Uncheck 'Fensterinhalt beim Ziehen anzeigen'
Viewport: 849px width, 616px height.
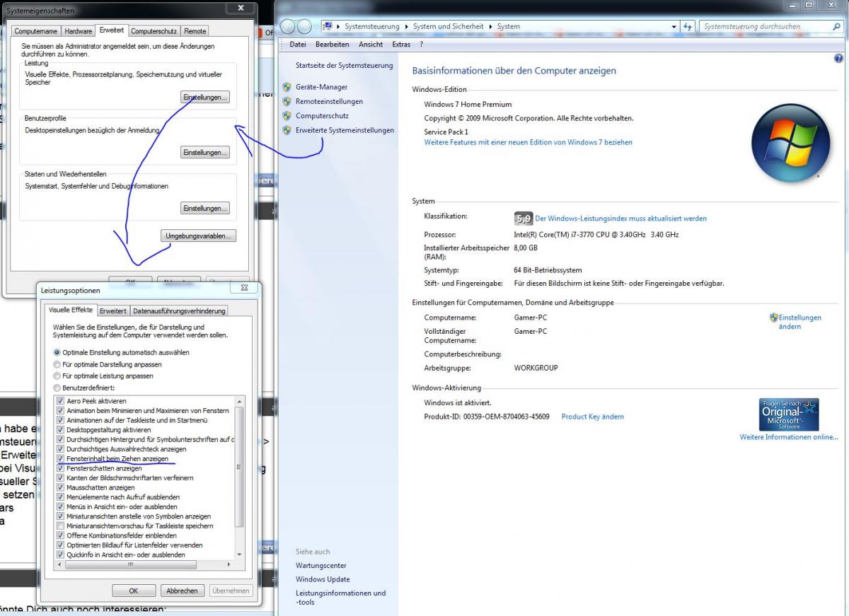pyautogui.click(x=61, y=458)
